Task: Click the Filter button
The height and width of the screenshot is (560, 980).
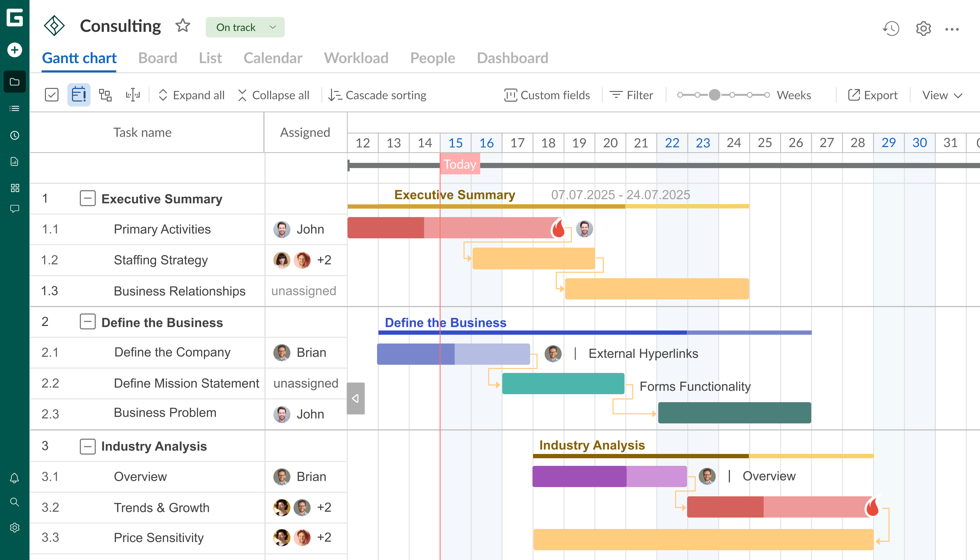Action: click(631, 96)
